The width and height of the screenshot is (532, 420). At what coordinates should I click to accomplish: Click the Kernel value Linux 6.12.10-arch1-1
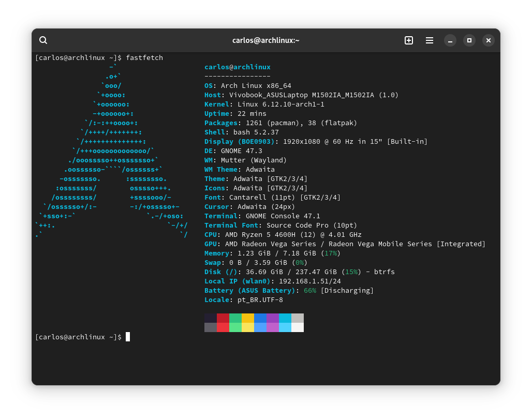coord(281,104)
